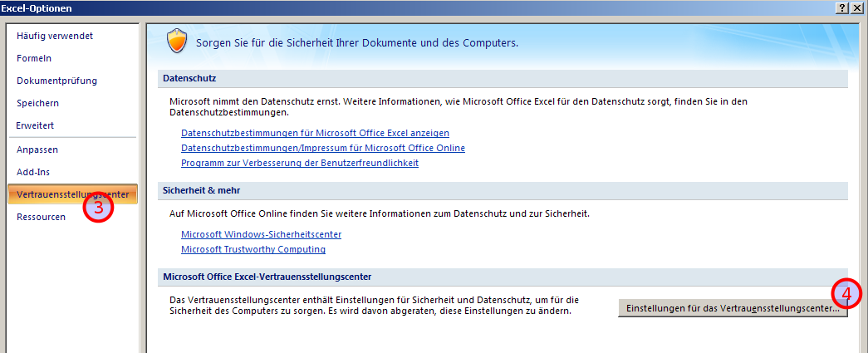The image size is (868, 353).
Task: Select the Formeln category
Action: point(34,58)
